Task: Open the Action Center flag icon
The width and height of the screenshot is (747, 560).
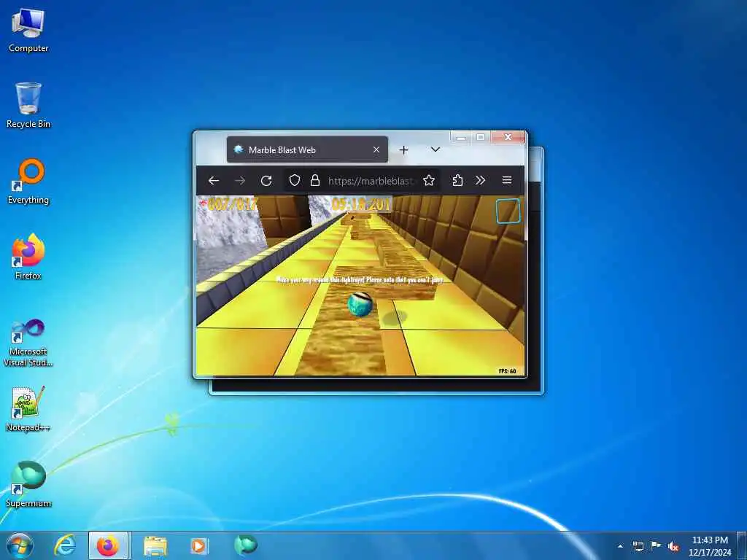Action: pyautogui.click(x=656, y=546)
